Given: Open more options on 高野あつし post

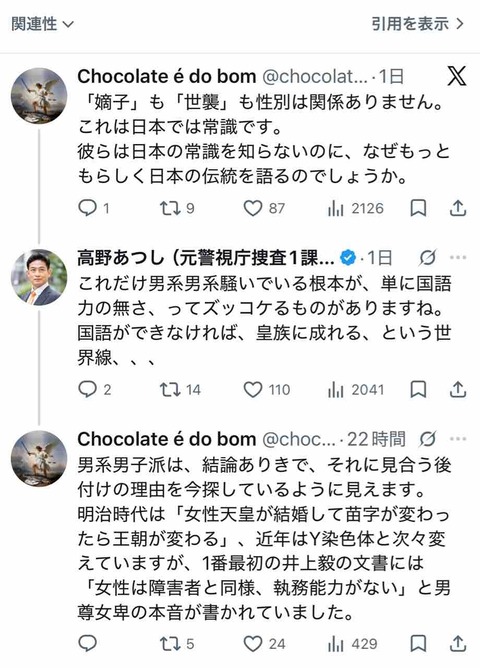Looking at the screenshot, I should (x=458, y=257).
